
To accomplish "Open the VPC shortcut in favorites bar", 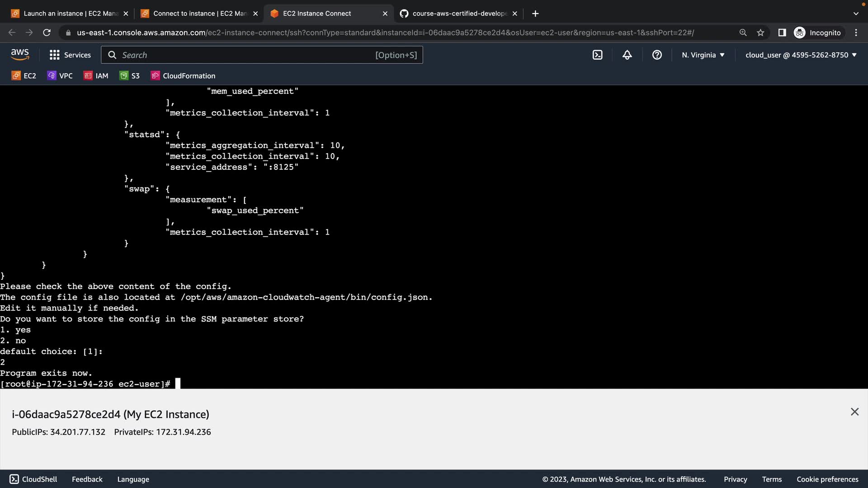I will pos(60,76).
